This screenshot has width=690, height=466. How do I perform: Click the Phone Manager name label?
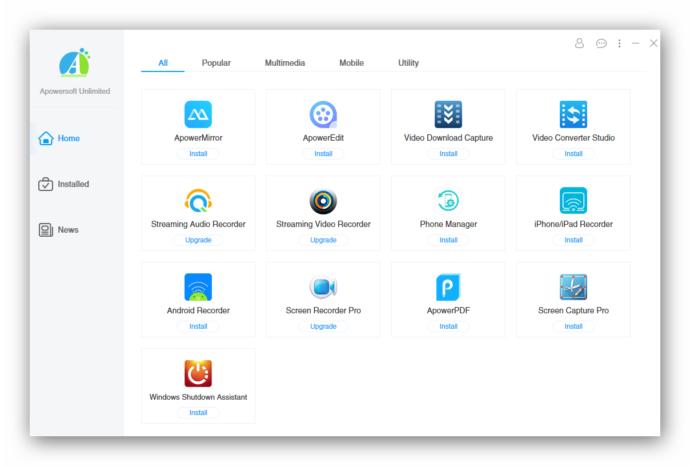coord(448,224)
